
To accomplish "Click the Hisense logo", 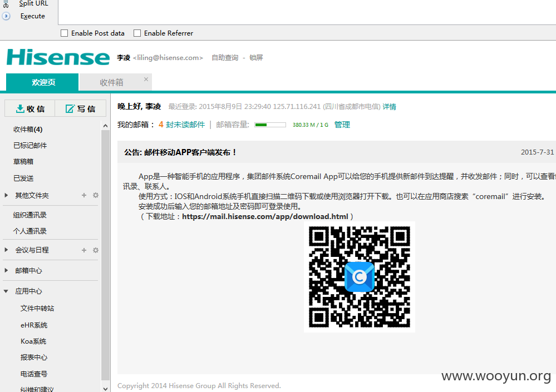I will [x=58, y=57].
